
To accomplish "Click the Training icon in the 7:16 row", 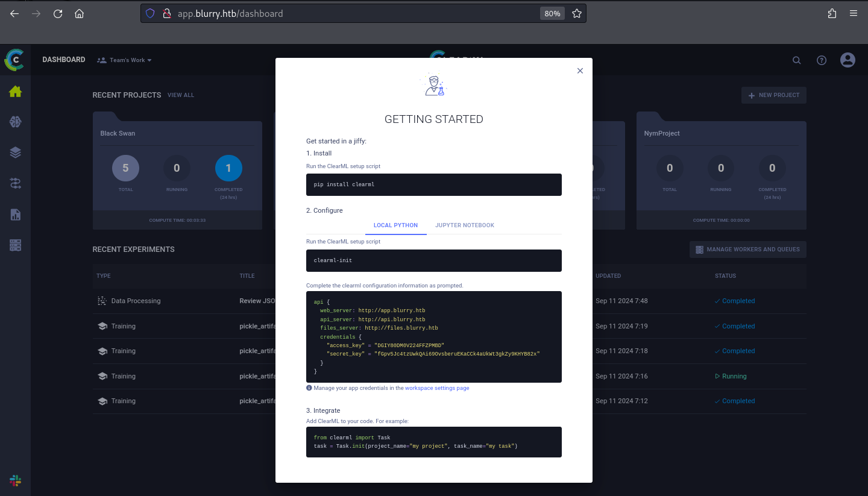I will [x=102, y=376].
